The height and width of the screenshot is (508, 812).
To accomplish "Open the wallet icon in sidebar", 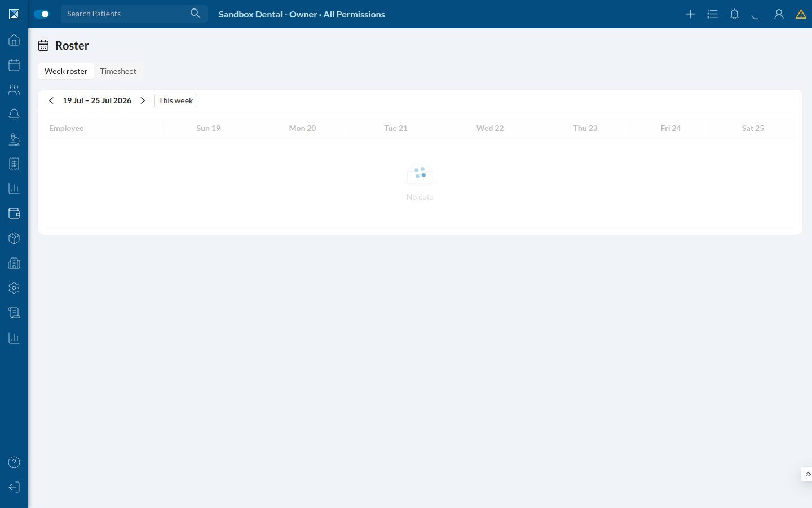I will coord(14,213).
